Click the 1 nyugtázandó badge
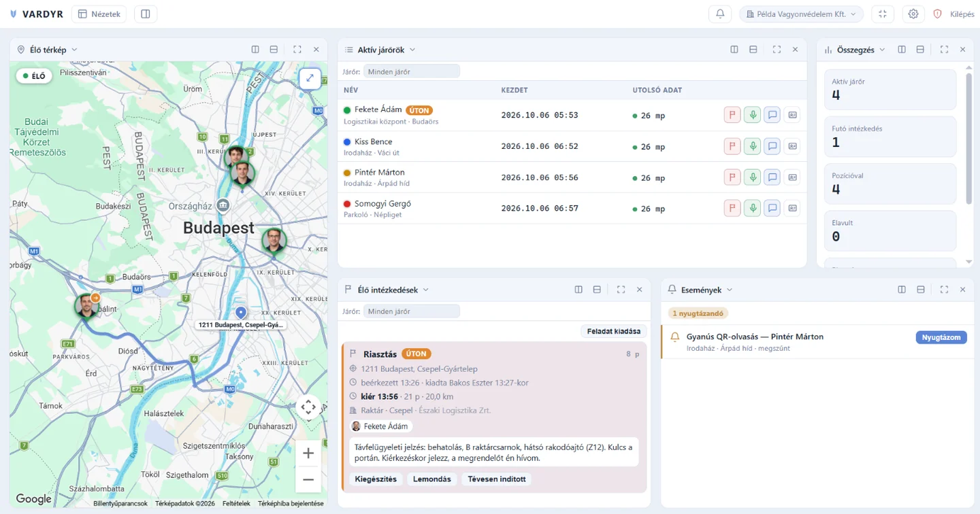This screenshot has width=980, height=514. [x=698, y=313]
